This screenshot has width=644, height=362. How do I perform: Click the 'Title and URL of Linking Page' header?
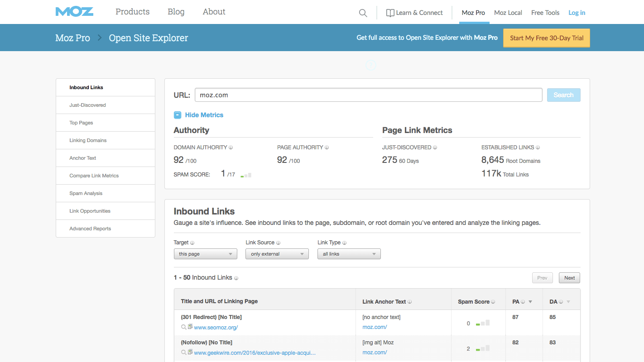[219, 301]
